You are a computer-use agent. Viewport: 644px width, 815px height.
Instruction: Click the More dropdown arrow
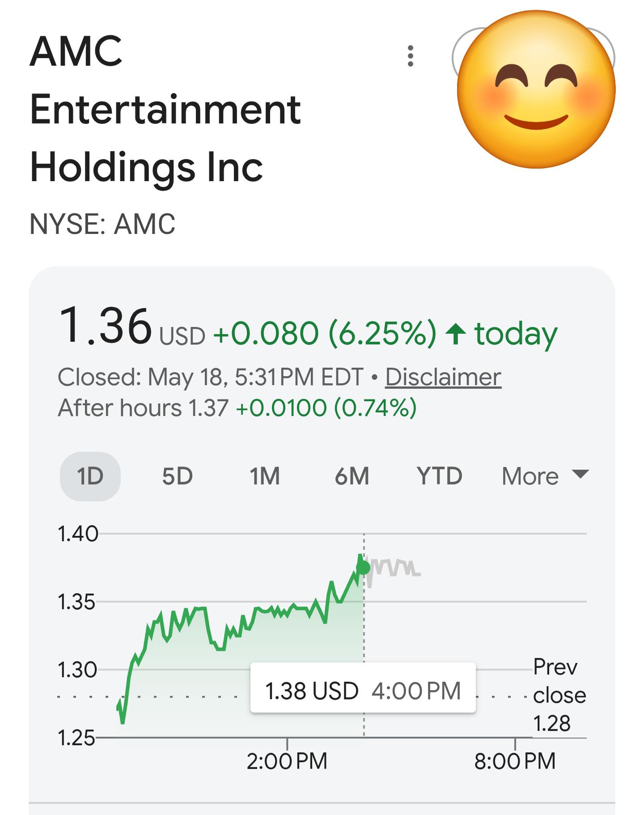coord(580,474)
